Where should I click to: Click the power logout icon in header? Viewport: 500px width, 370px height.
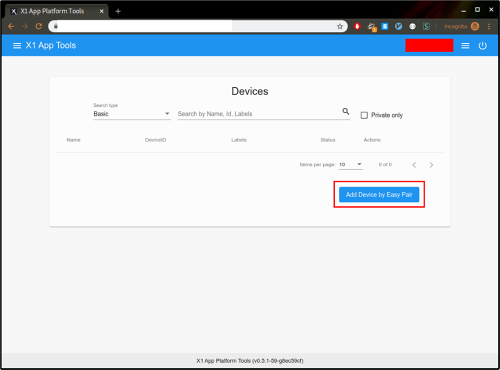(482, 46)
